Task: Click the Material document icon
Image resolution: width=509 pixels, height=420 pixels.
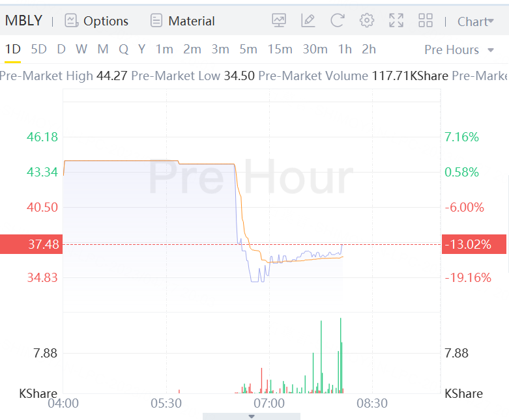Action: tap(156, 21)
